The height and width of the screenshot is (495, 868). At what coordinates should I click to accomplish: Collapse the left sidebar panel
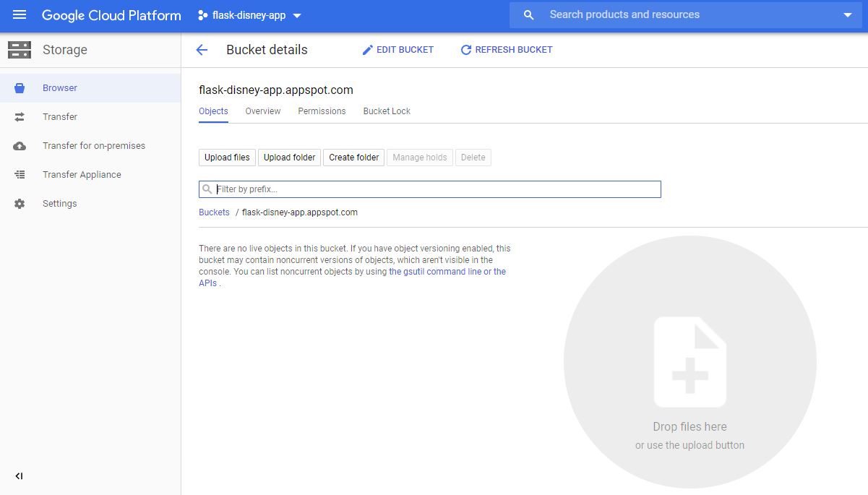(20, 476)
